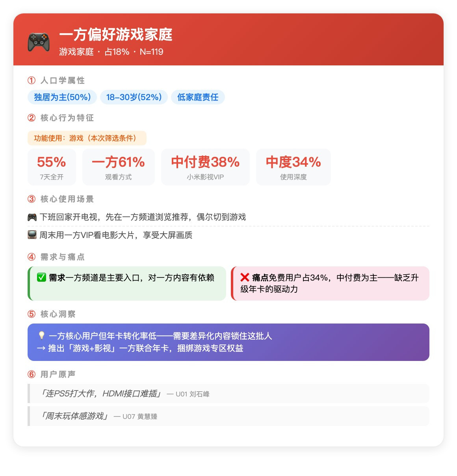Click the green checkmark icon beside 需求
Screen dimensions: 457x476
pos(41,277)
